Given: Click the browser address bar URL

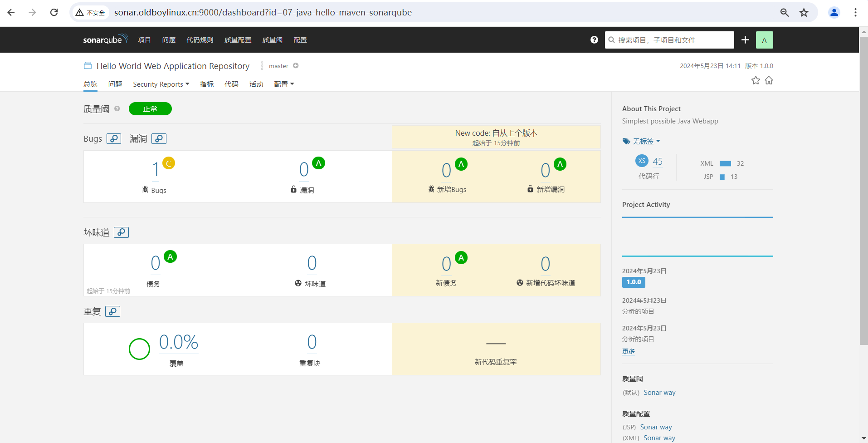Looking at the screenshot, I should (x=263, y=12).
